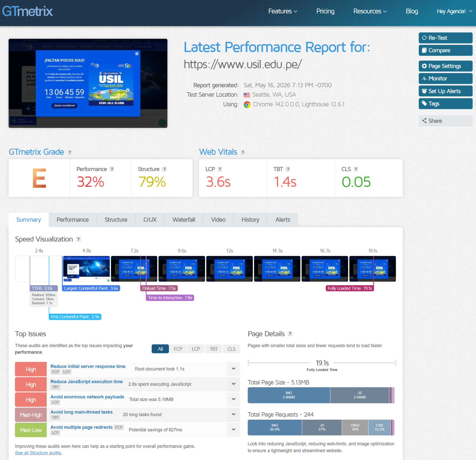Filter top issues by LCP
476x460 pixels.
point(196,349)
